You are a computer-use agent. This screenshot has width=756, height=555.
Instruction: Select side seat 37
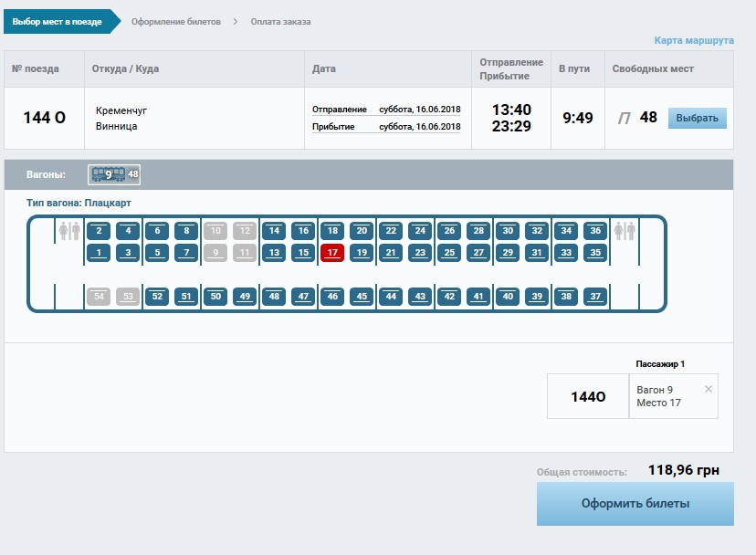[595, 296]
